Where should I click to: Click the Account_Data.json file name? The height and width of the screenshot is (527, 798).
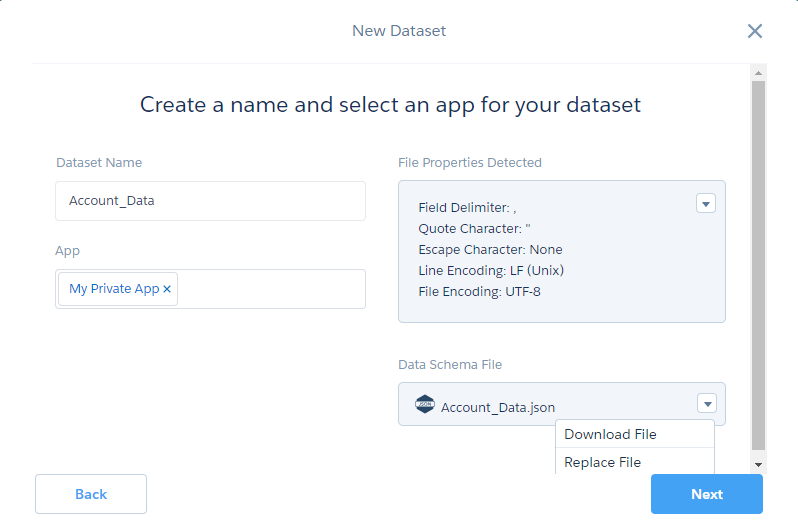(498, 407)
